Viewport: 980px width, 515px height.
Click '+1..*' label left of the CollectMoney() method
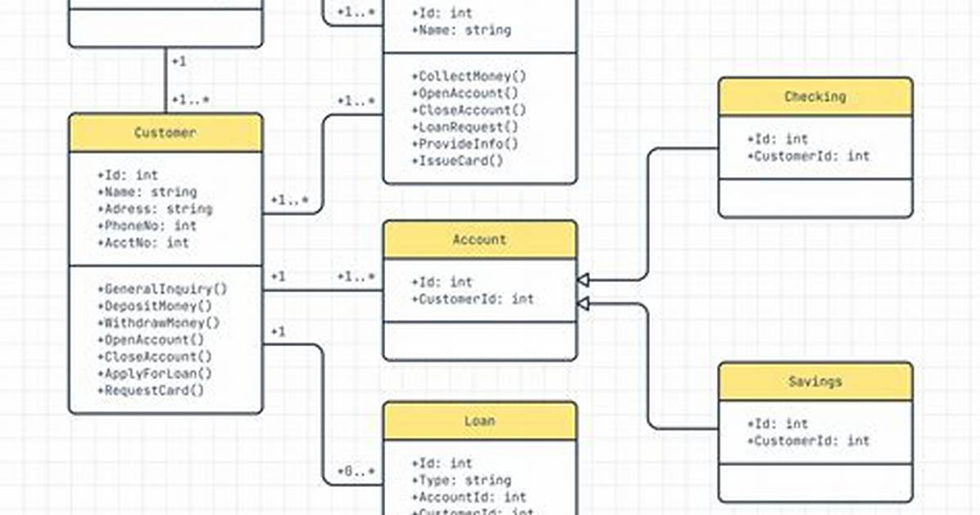pyautogui.click(x=356, y=100)
